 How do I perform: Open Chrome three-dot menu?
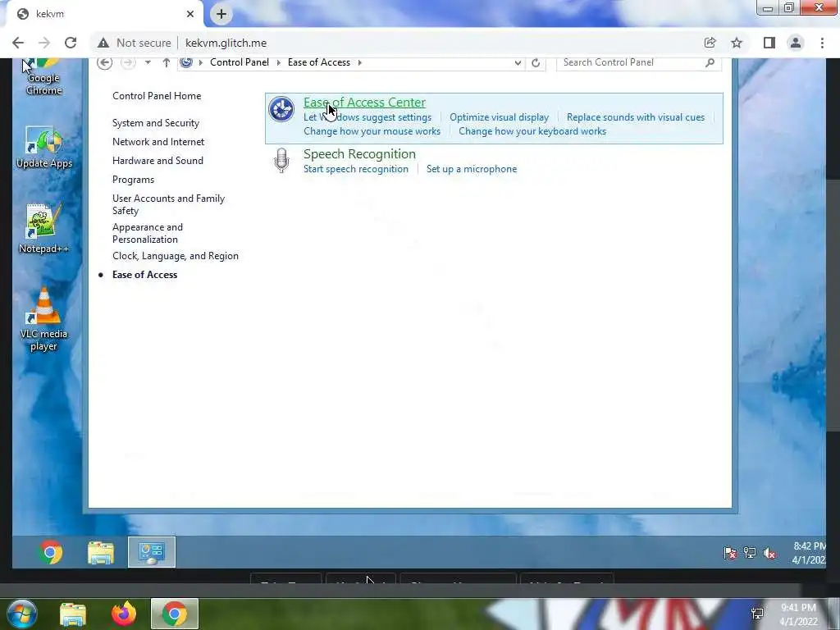[x=822, y=43]
